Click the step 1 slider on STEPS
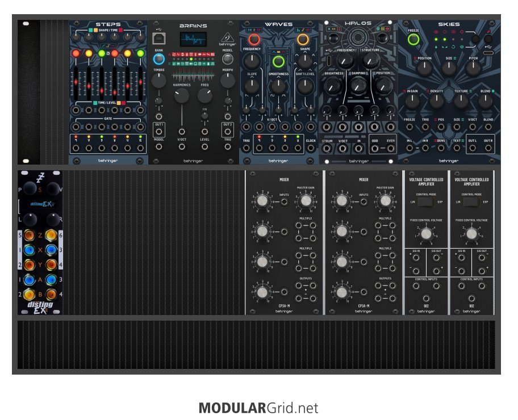 [x=76, y=83]
